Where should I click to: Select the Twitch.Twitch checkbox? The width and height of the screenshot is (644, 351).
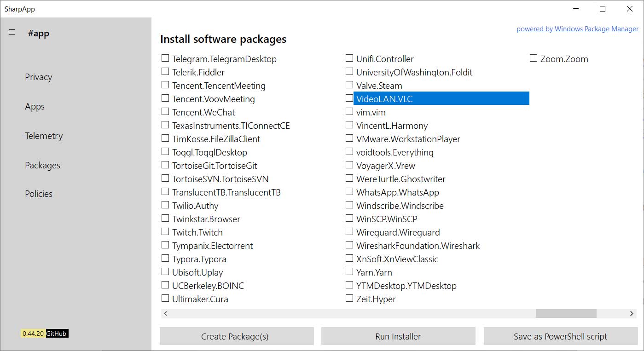(x=165, y=231)
